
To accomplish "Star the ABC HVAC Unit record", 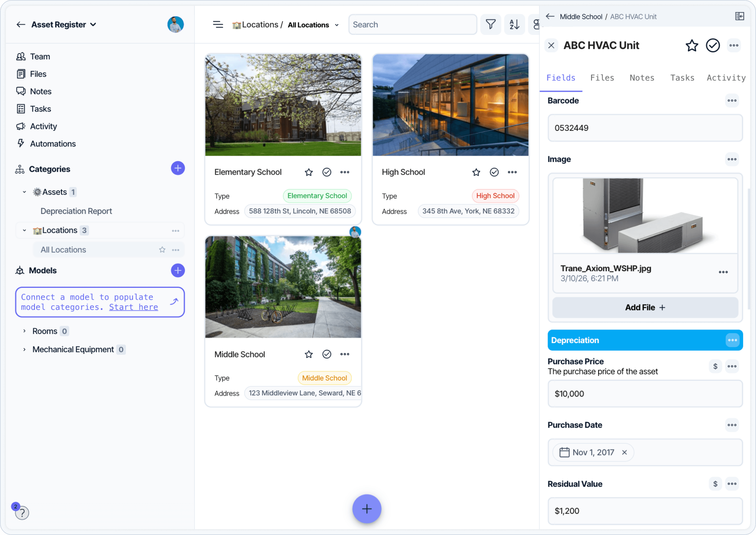I will click(x=691, y=45).
